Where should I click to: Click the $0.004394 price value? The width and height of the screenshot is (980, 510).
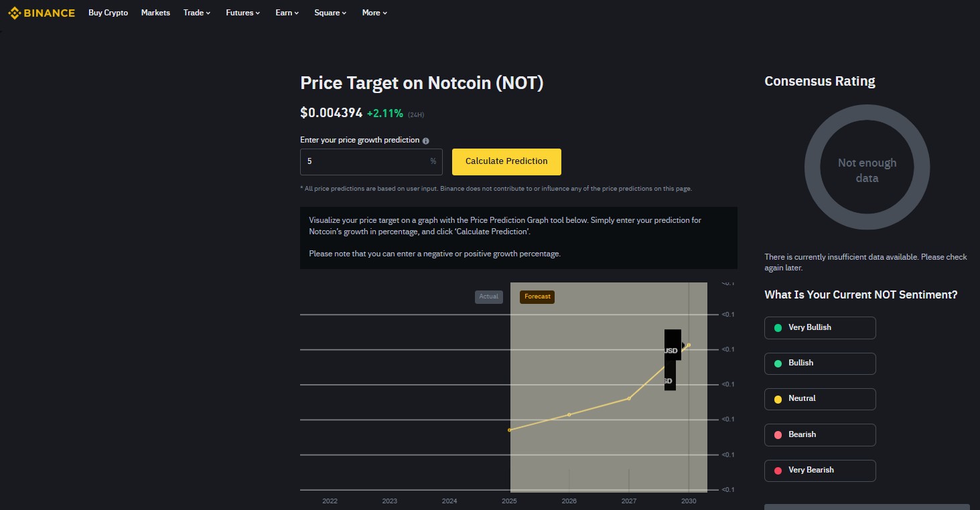tap(332, 113)
